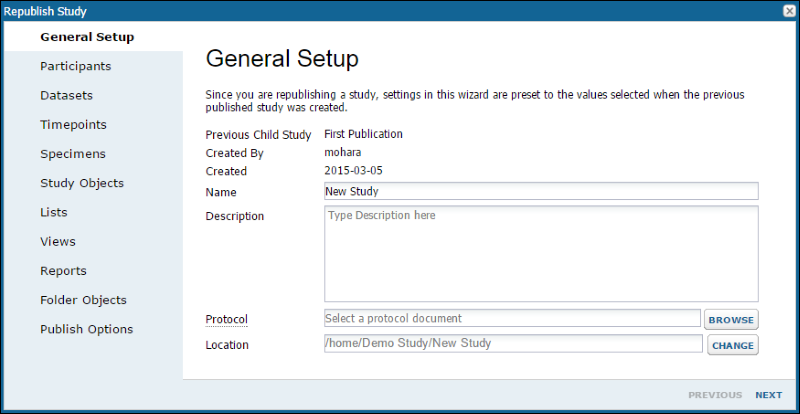Viewport: 800px width, 414px height.
Task: Focus the Description text area
Action: pos(541,254)
